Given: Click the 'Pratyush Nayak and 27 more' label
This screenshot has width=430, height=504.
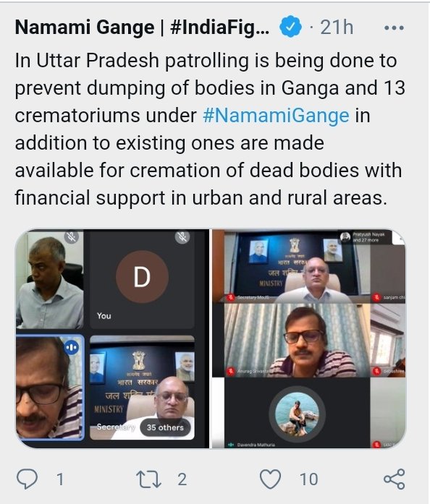Looking at the screenshot, I should point(368,237).
